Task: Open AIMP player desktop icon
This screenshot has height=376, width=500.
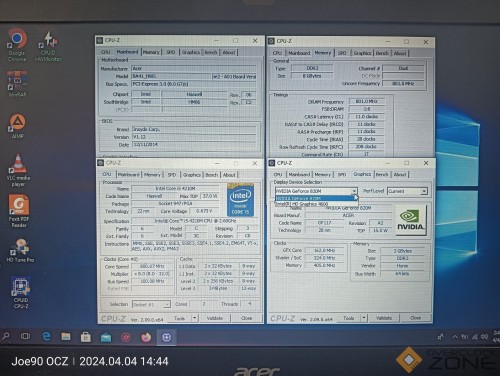Action: click(x=17, y=126)
